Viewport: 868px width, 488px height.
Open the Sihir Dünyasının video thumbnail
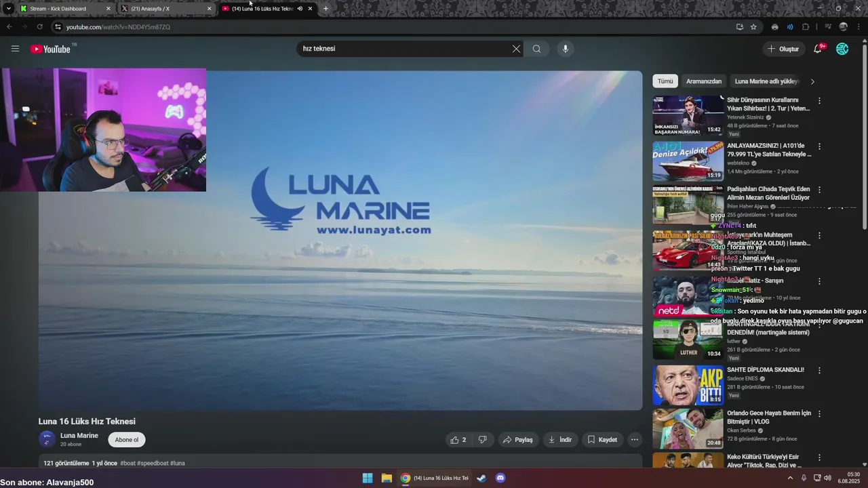tap(688, 116)
